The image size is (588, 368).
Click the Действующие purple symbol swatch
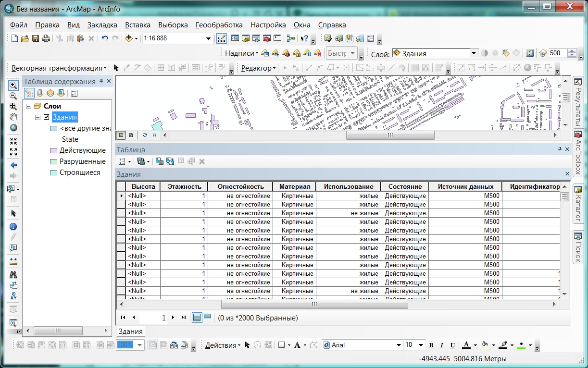pyautogui.click(x=53, y=150)
